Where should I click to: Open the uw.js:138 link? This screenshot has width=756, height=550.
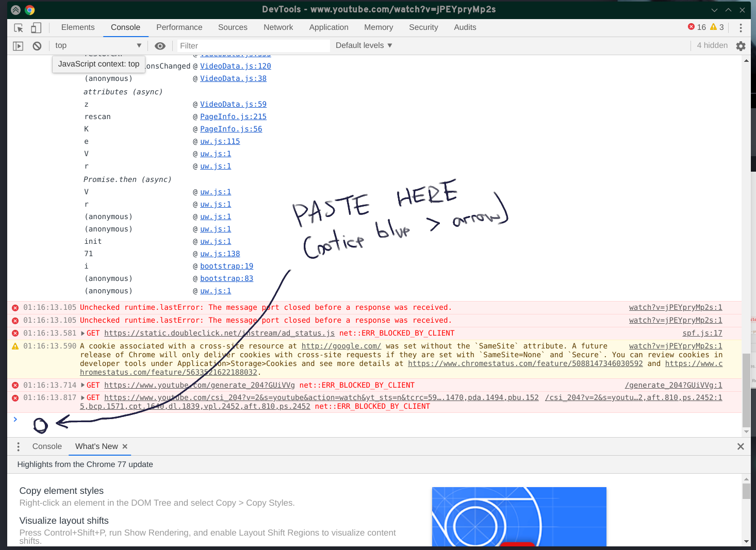point(220,254)
